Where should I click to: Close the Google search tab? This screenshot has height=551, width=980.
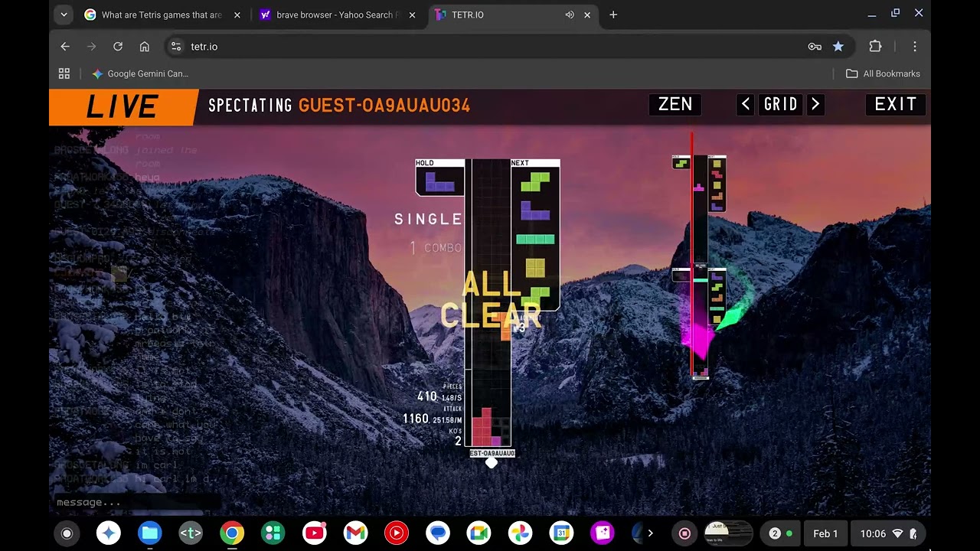237,15
